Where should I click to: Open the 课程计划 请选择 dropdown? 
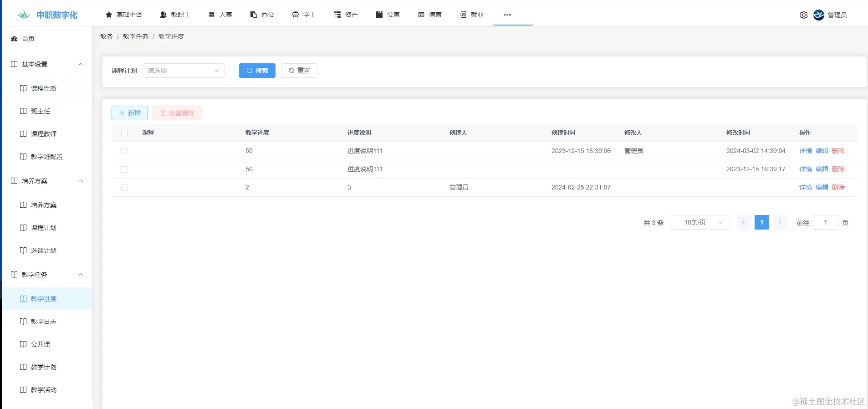click(184, 71)
